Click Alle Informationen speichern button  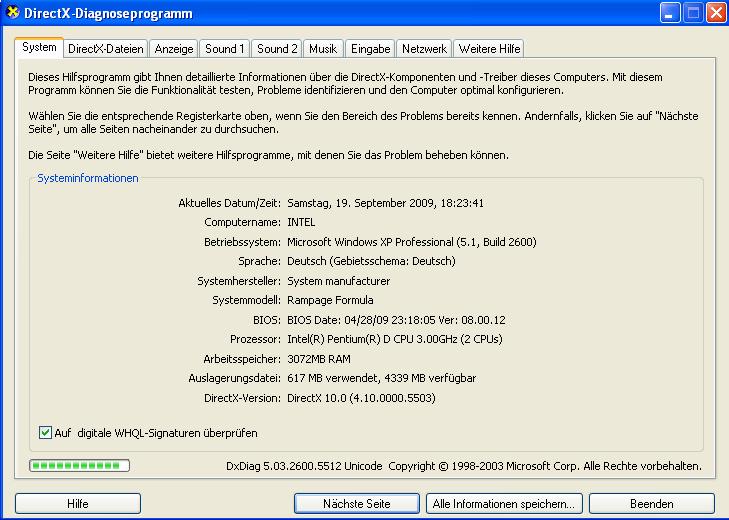504,503
